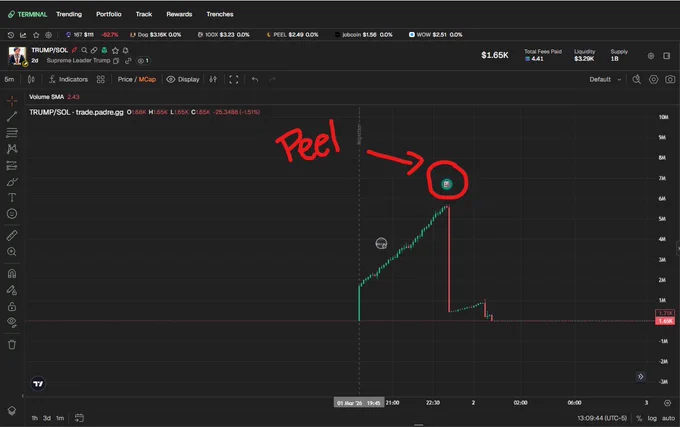This screenshot has height=427, width=680.
Task: Toggle hide all drawings eye icon
Action: pyautogui.click(x=12, y=322)
